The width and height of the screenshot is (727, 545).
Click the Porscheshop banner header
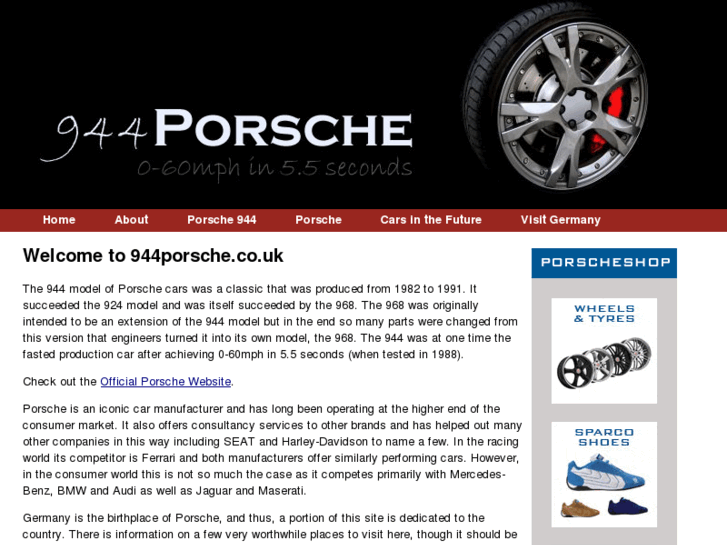point(604,263)
